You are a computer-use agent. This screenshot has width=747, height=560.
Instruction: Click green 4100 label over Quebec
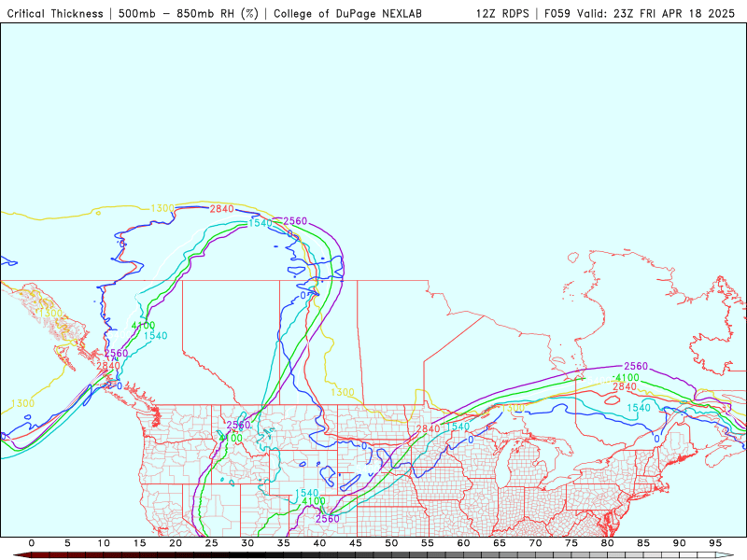[627, 378]
